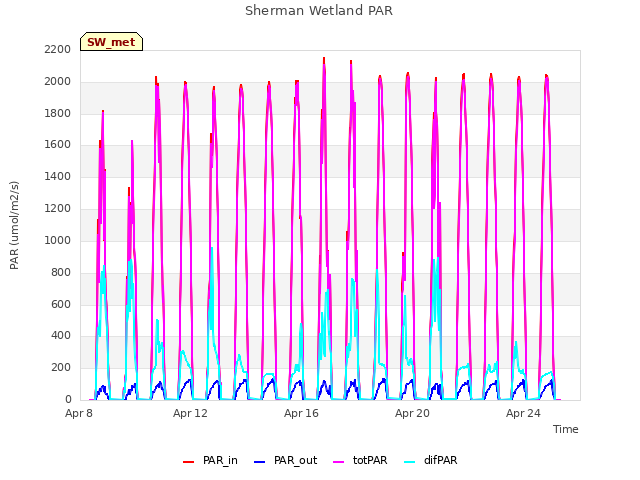Click the 1600 y-axis tick label
Viewport: 640px width, 480px height.
click(58, 144)
